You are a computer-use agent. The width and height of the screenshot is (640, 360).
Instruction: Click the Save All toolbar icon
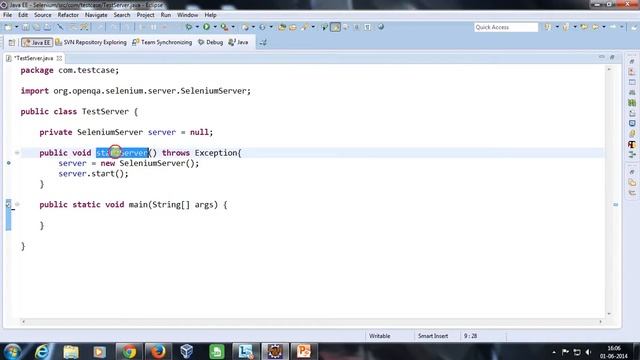pyautogui.click(x=37, y=27)
